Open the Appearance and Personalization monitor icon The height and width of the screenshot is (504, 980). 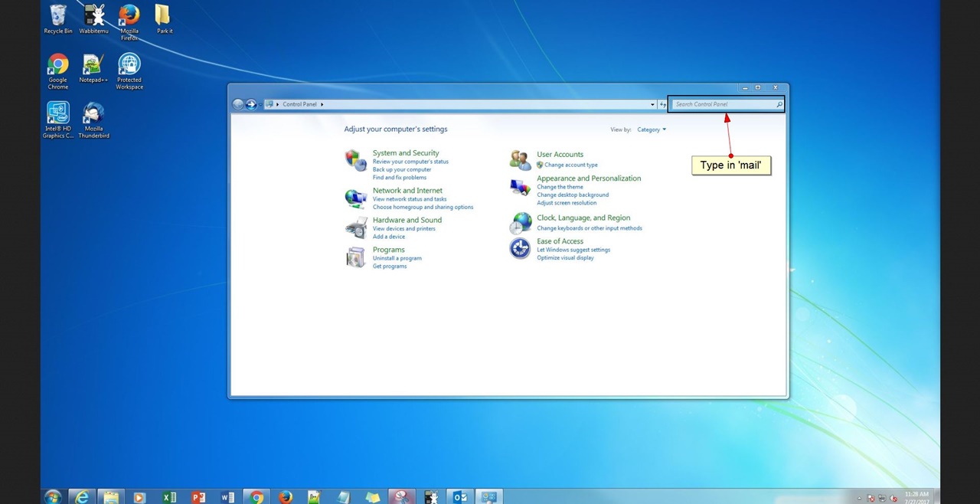click(521, 188)
